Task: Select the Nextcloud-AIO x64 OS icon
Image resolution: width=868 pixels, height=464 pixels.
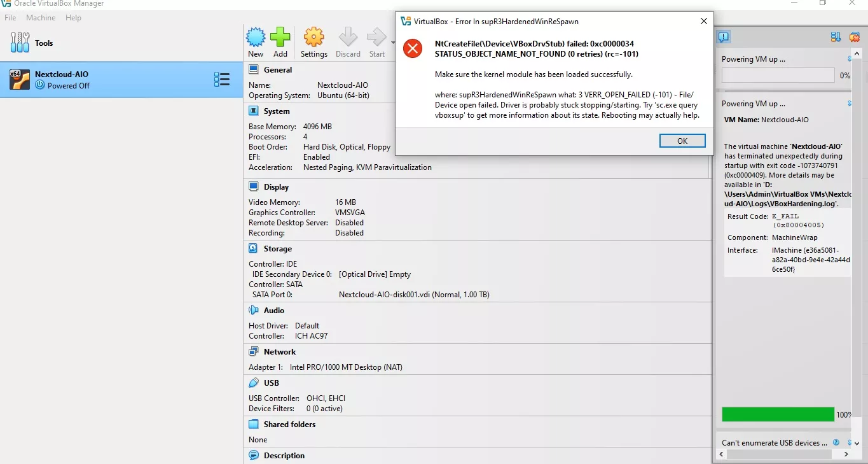Action: pyautogui.click(x=20, y=80)
